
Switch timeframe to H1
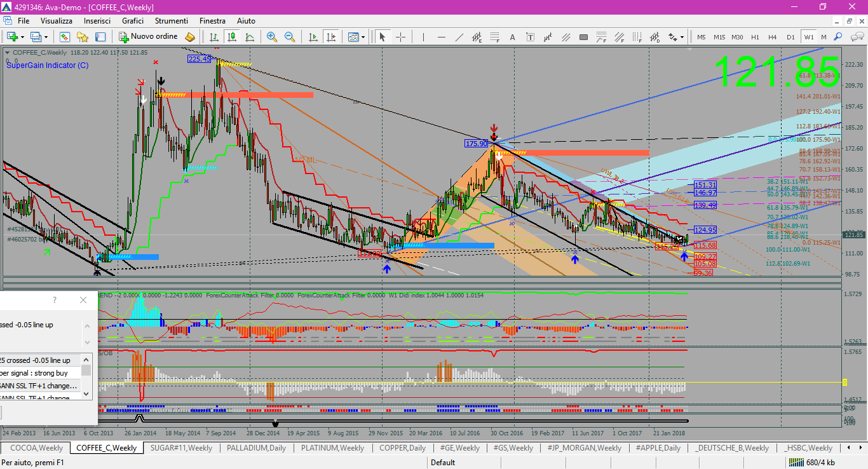click(755, 37)
